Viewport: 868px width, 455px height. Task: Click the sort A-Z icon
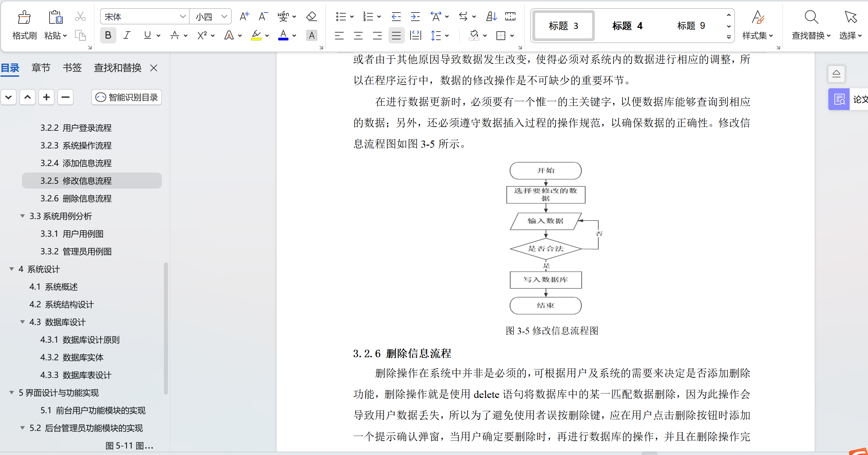pos(491,16)
